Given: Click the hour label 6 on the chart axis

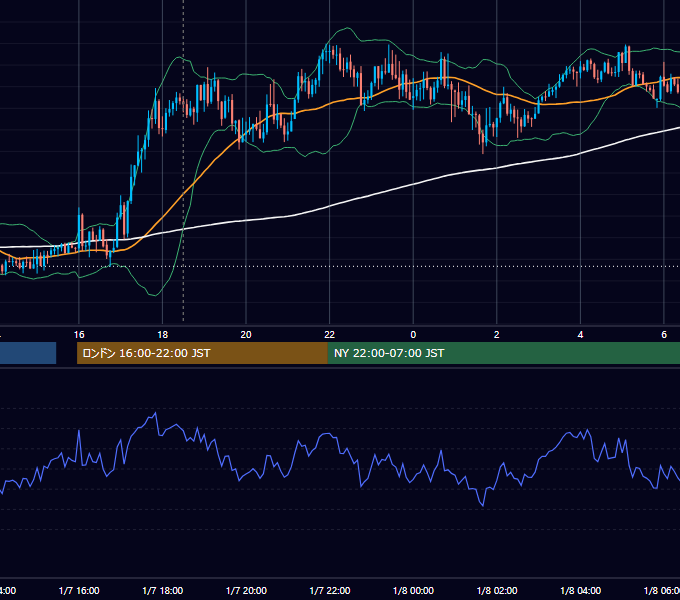Looking at the screenshot, I should [664, 335].
